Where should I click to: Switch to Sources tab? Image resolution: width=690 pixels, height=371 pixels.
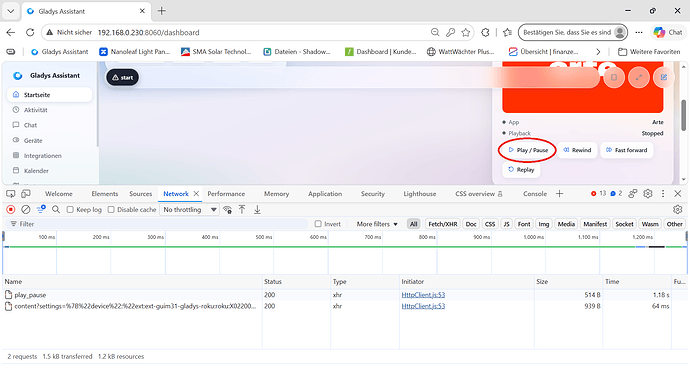click(140, 194)
